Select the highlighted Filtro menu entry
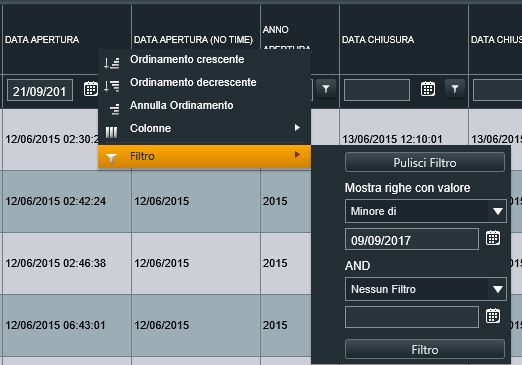This screenshot has width=522, height=365. coord(204,156)
